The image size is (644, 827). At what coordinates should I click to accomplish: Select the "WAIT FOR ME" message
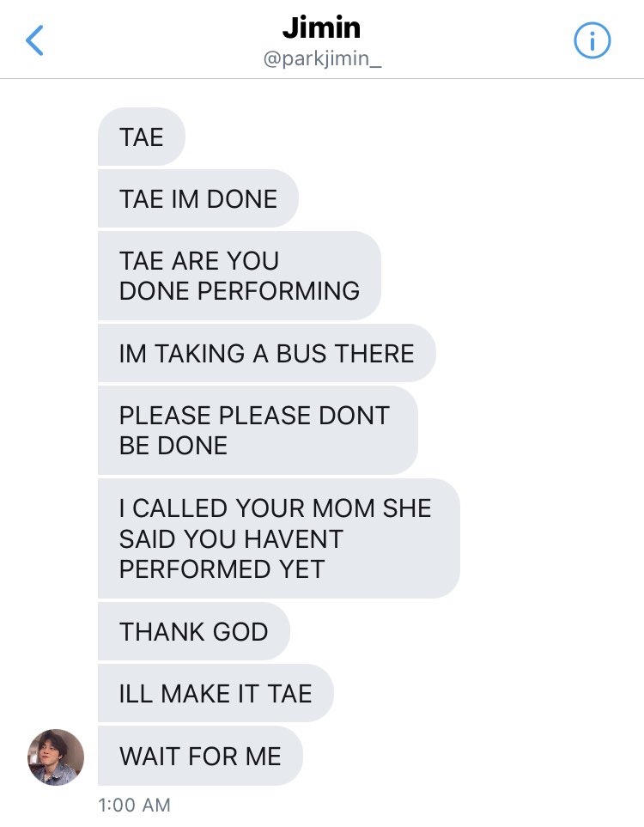(x=200, y=755)
